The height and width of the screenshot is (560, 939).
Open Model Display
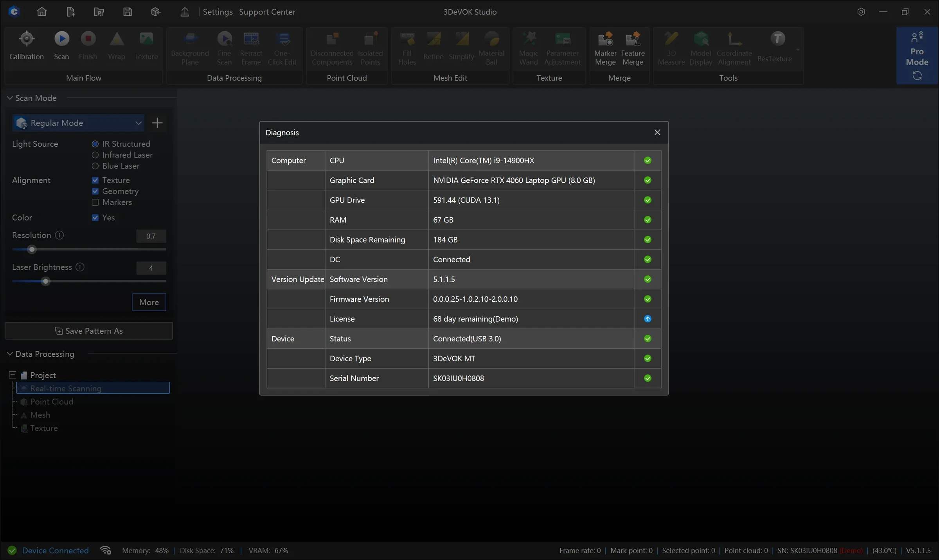tap(701, 48)
